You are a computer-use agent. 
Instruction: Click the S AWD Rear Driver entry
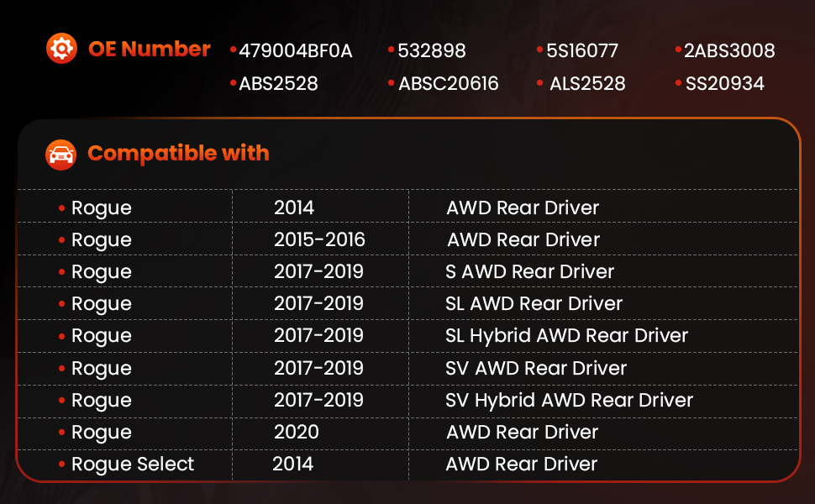click(529, 272)
